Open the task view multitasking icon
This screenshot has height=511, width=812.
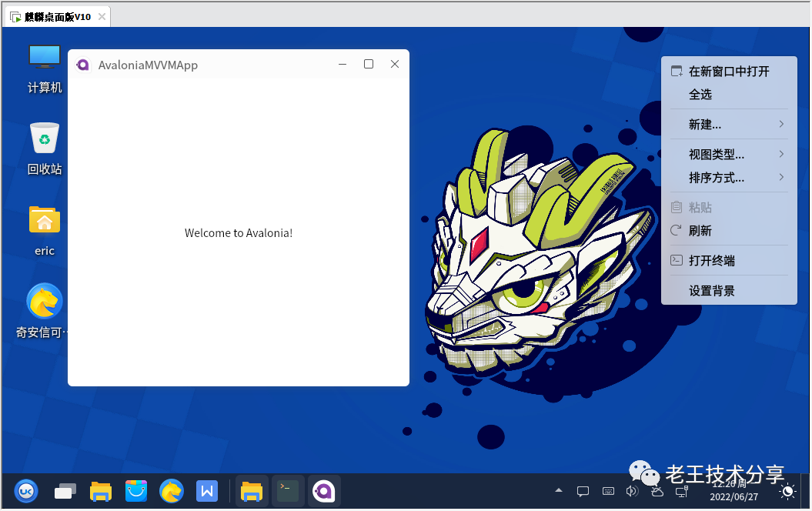point(65,491)
